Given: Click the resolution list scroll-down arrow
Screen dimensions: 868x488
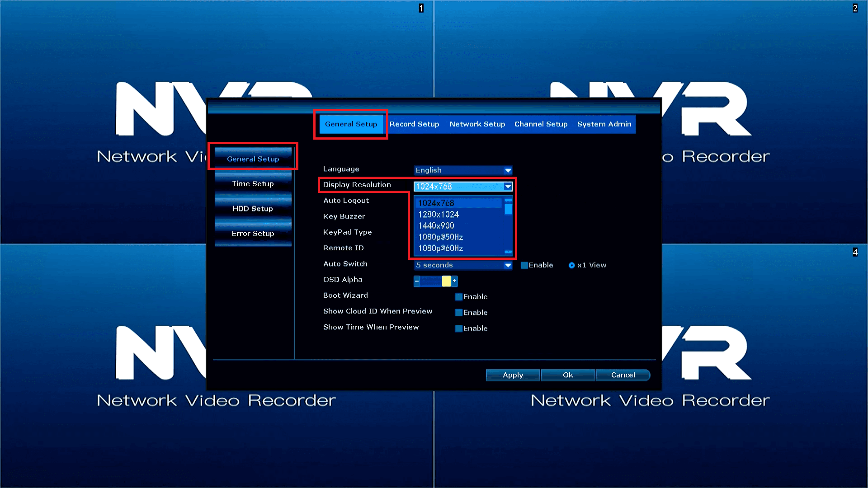Looking at the screenshot, I should click(508, 252).
